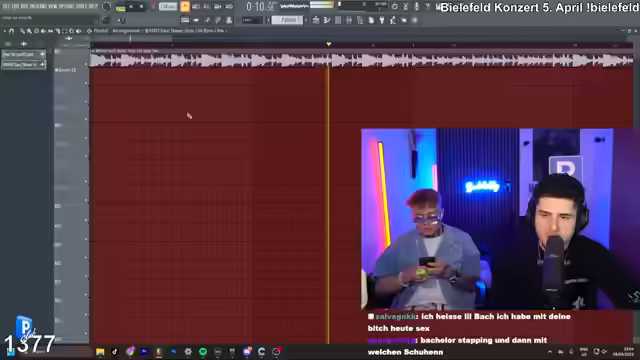
Task: Toggle the orange highlighted button beside tempo
Action: tap(185, 7)
